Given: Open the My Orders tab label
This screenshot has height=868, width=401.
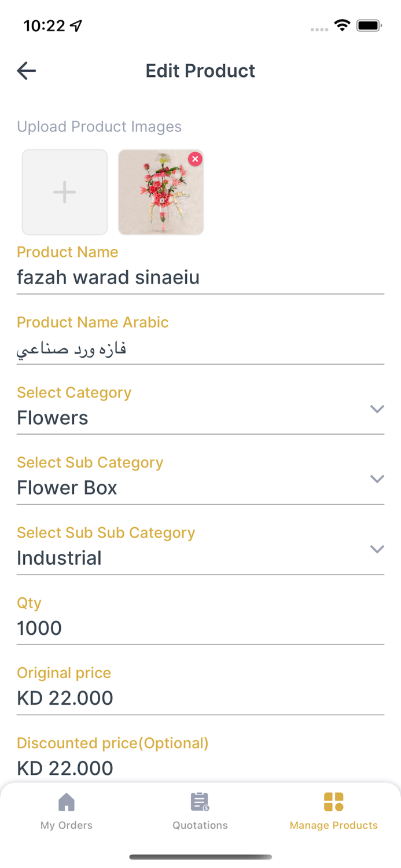Looking at the screenshot, I should pos(67,825).
